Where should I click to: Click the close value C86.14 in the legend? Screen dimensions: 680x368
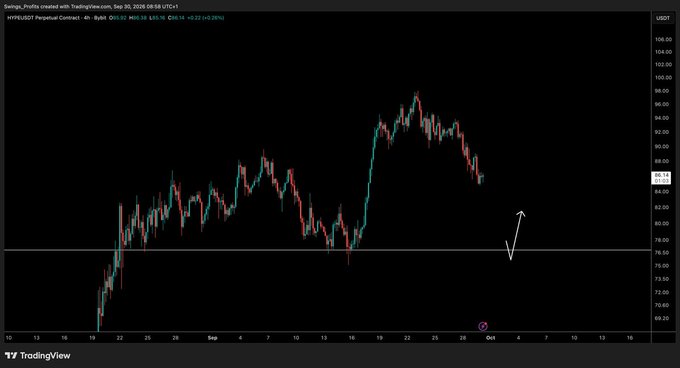coord(176,18)
